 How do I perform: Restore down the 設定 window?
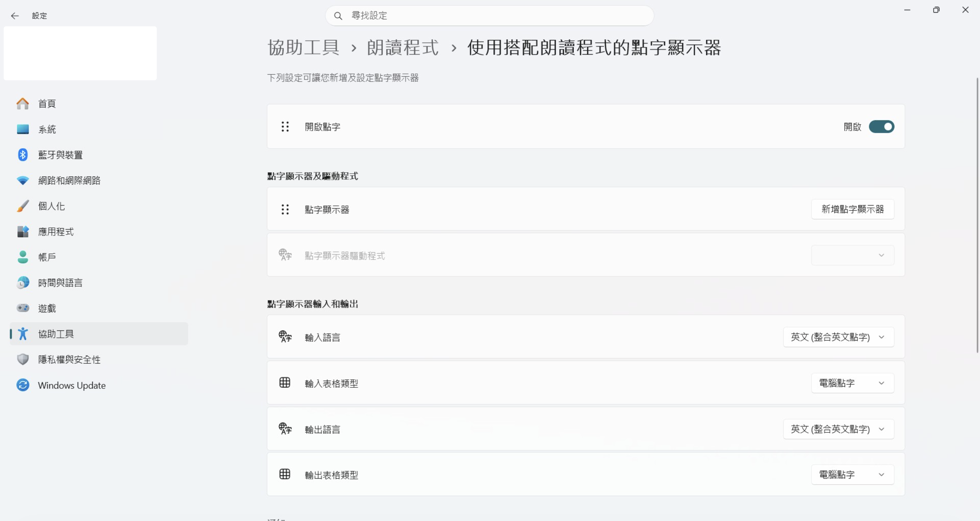click(936, 10)
